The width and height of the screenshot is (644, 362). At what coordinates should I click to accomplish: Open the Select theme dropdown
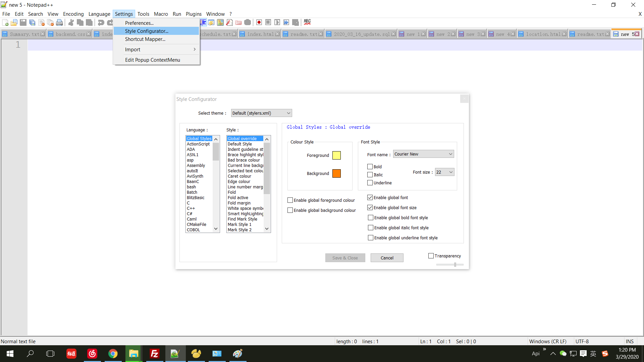click(261, 113)
